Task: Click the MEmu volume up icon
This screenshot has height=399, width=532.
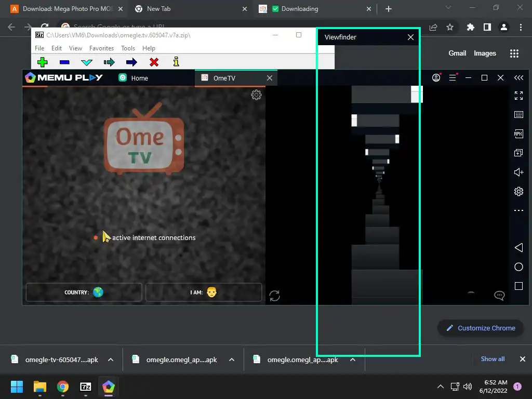Action: (518, 172)
